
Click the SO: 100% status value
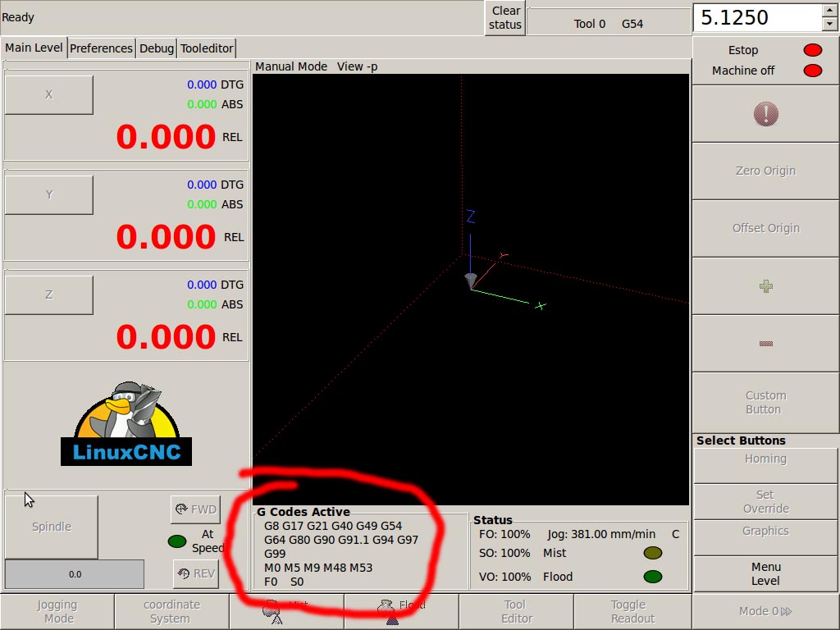coord(504,553)
